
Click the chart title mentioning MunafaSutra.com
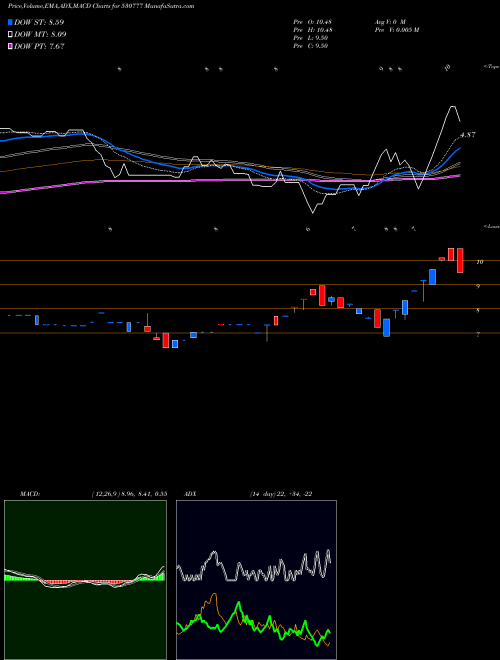[101, 6]
